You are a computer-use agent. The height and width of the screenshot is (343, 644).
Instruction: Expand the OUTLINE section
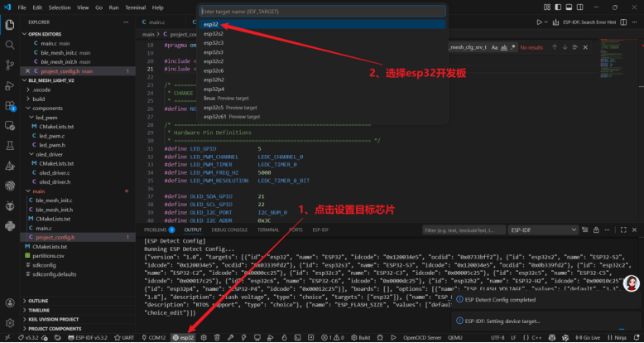pyautogui.click(x=38, y=301)
